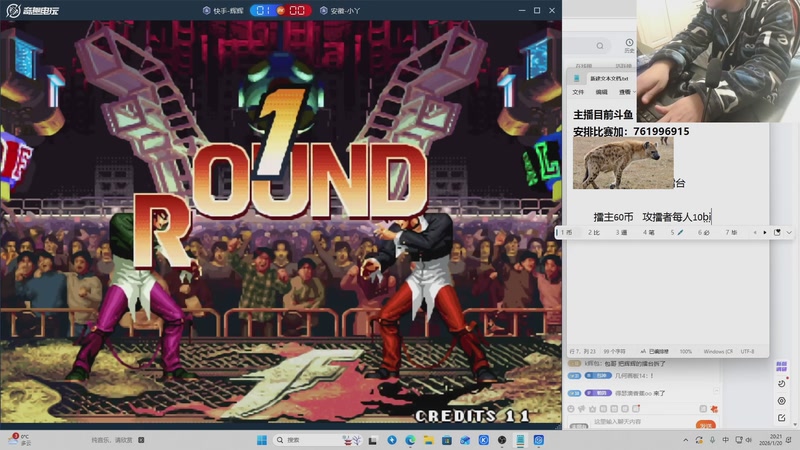
Task: Open the 编辑 menu in Notepad
Action: (x=602, y=92)
